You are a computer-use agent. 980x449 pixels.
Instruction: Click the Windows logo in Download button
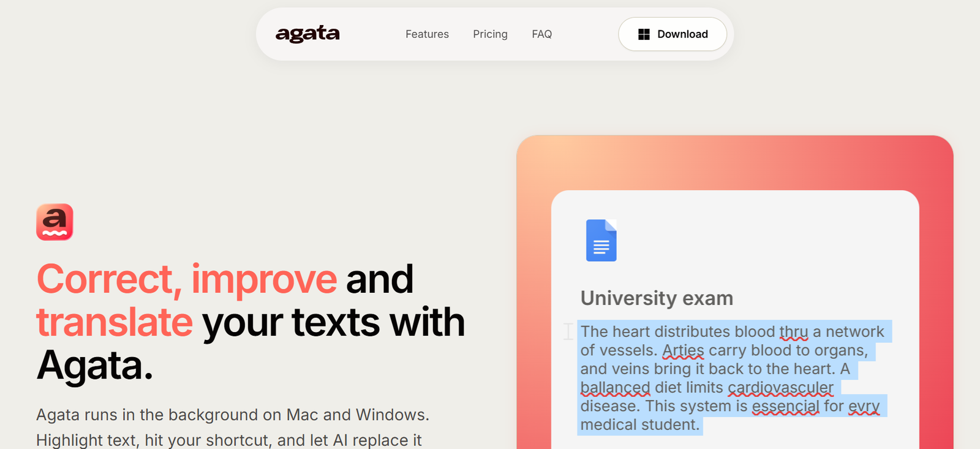click(x=644, y=34)
